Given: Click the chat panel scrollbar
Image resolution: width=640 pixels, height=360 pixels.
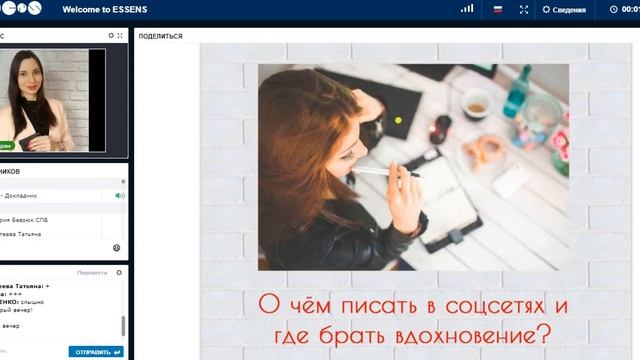Looking at the screenshot, I should [123, 325].
